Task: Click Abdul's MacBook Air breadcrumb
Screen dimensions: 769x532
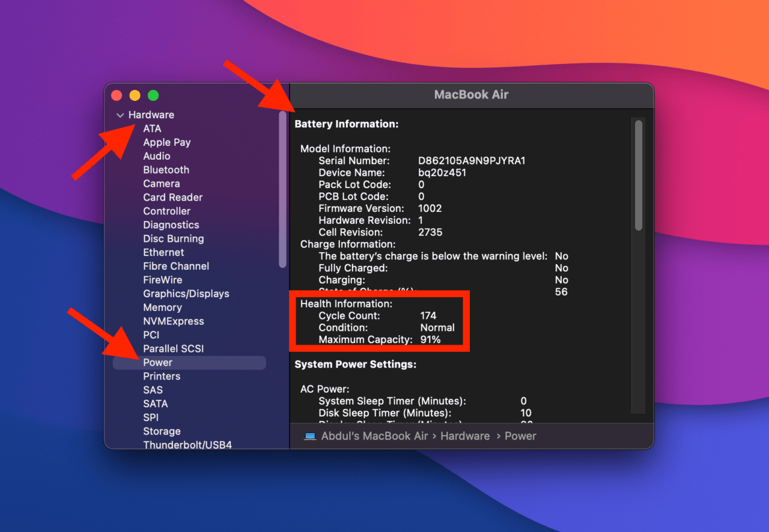Action: [374, 436]
